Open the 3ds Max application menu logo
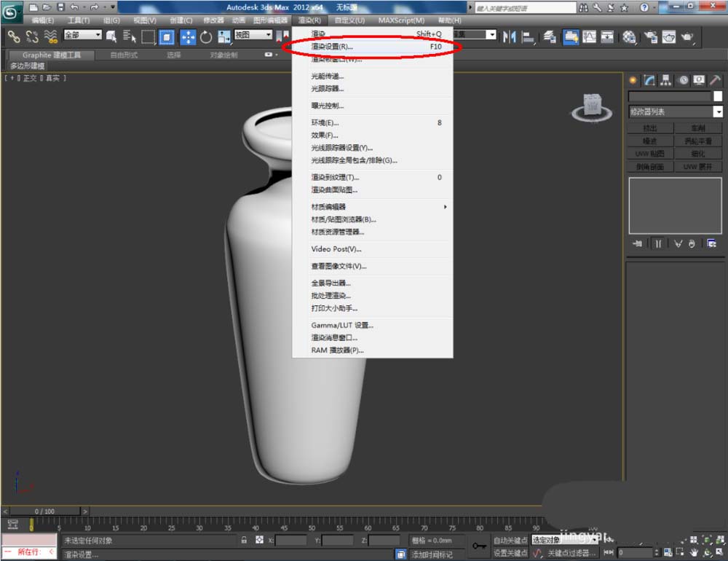Viewport: 728px width, 561px height. (x=10, y=12)
